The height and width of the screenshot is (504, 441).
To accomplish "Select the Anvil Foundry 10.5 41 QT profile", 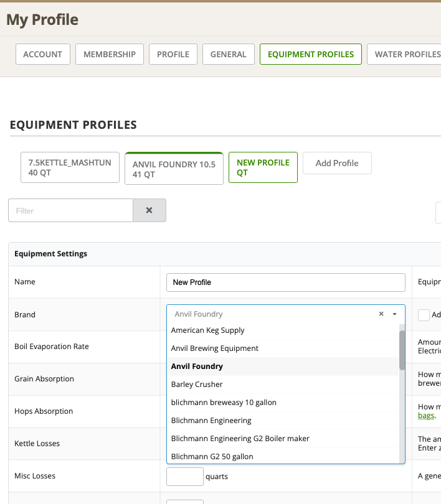I will [x=174, y=169].
